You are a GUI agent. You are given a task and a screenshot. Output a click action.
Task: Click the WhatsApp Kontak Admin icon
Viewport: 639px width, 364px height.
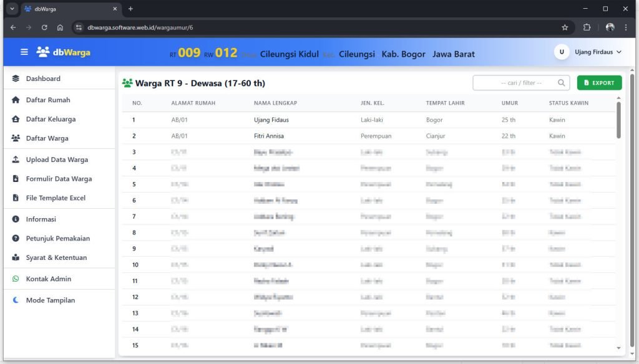(16, 279)
